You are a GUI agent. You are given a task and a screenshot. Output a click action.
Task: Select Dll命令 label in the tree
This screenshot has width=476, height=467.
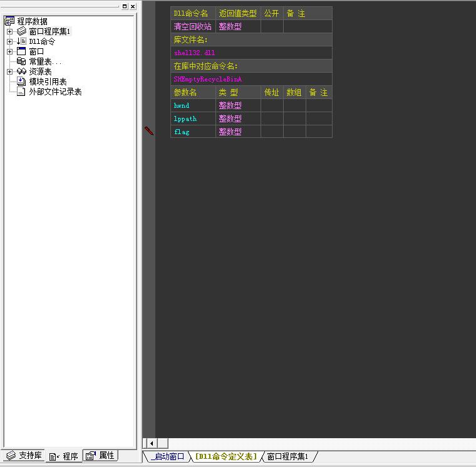click(42, 41)
